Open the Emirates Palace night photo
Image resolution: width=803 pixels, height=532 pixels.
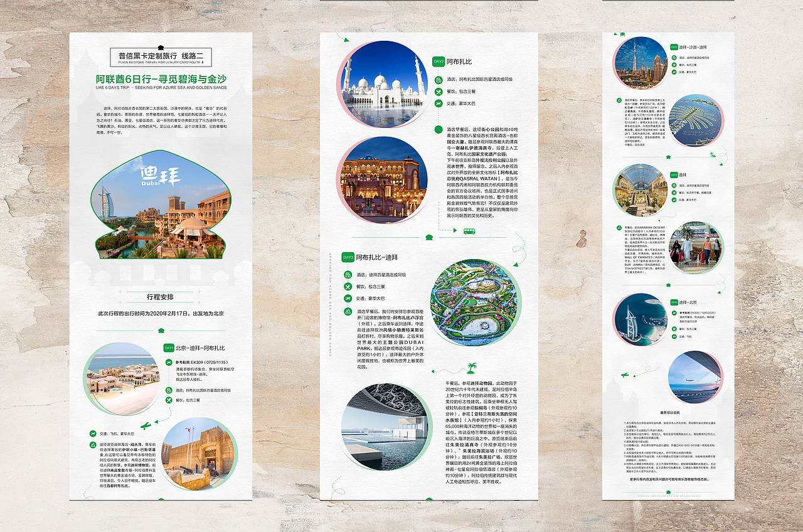(383, 179)
